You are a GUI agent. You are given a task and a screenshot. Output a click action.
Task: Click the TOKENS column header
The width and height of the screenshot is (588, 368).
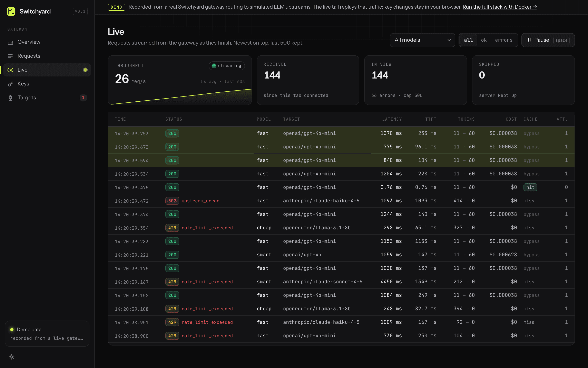pyautogui.click(x=466, y=119)
